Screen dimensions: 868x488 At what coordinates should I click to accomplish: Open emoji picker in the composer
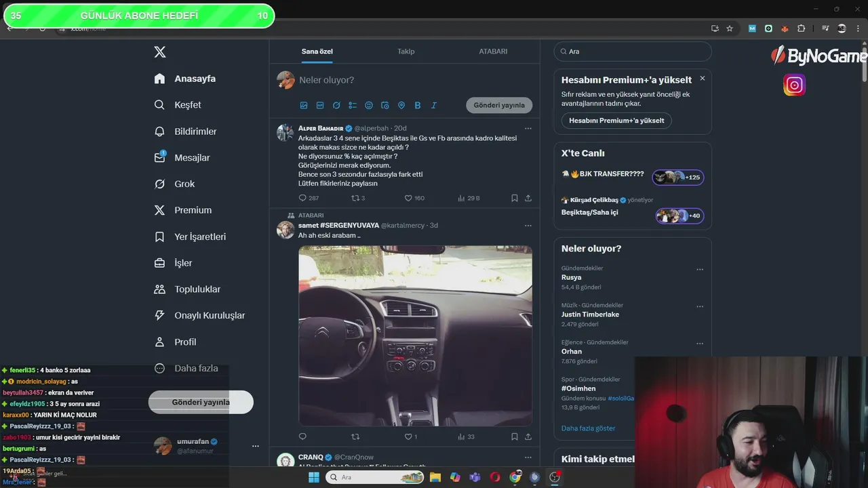coord(369,105)
